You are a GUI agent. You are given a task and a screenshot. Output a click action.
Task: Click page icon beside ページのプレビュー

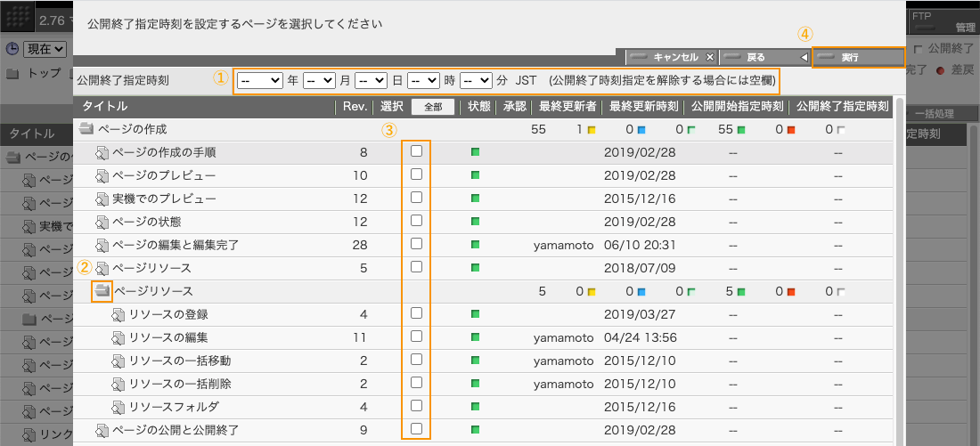click(x=102, y=175)
